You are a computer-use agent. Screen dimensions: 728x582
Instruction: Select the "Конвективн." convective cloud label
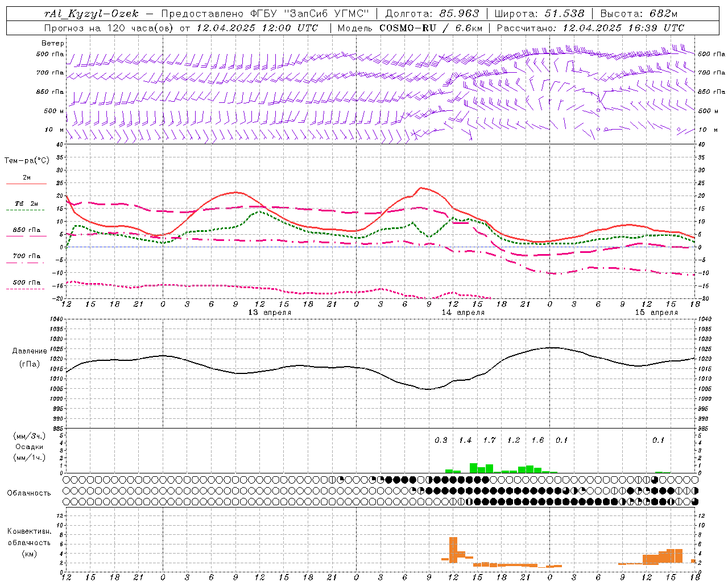[x=30, y=531]
